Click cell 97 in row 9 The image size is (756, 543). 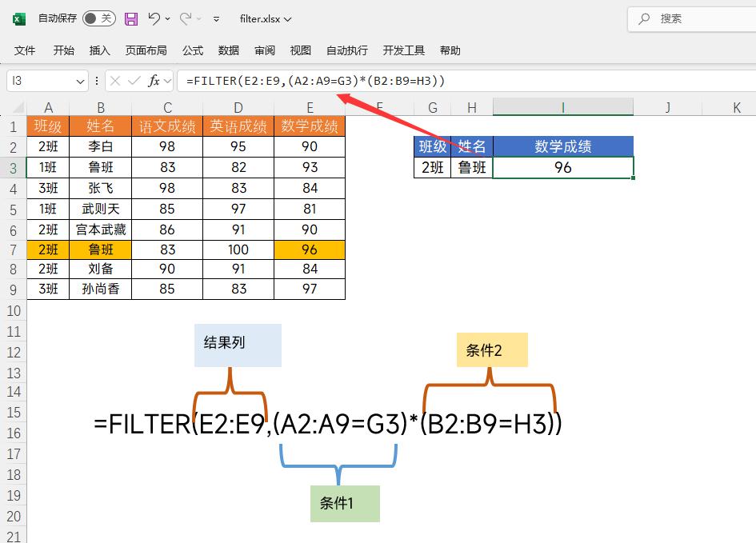310,289
